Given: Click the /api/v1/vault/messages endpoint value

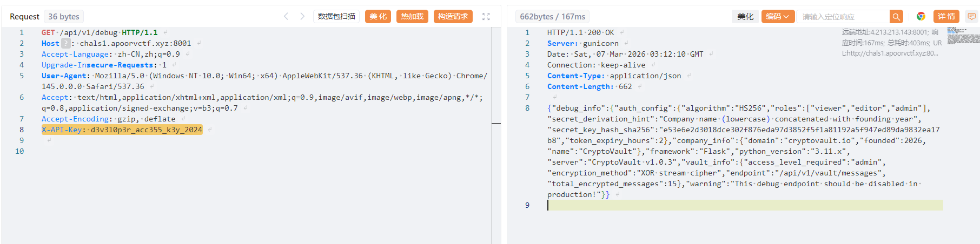Looking at the screenshot, I should tap(828, 173).
